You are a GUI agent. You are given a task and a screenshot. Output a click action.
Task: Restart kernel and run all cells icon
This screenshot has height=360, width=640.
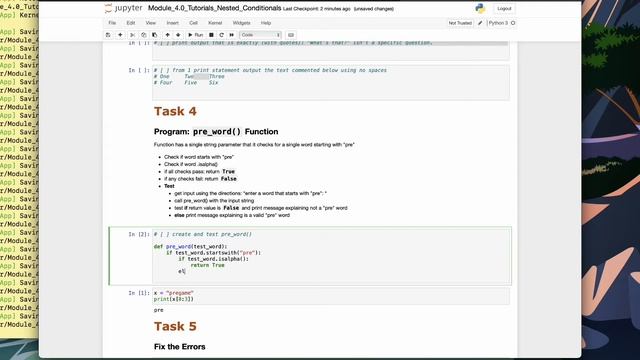(x=231, y=35)
